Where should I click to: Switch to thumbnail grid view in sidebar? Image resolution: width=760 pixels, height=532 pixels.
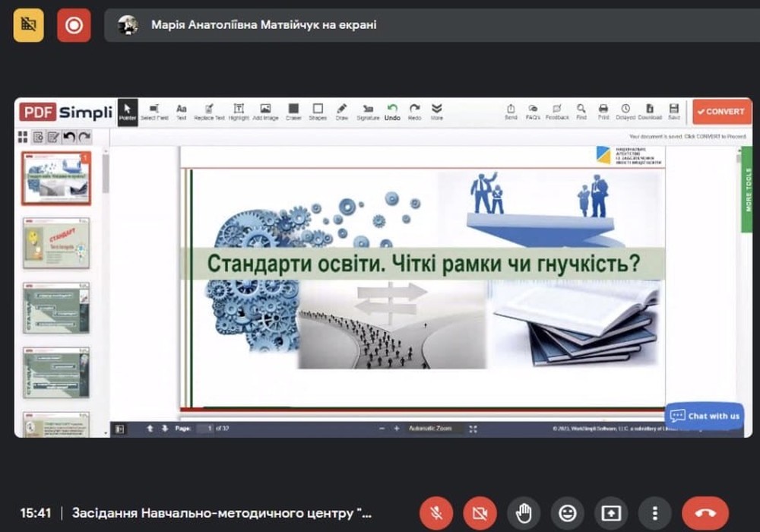pyautogui.click(x=23, y=138)
